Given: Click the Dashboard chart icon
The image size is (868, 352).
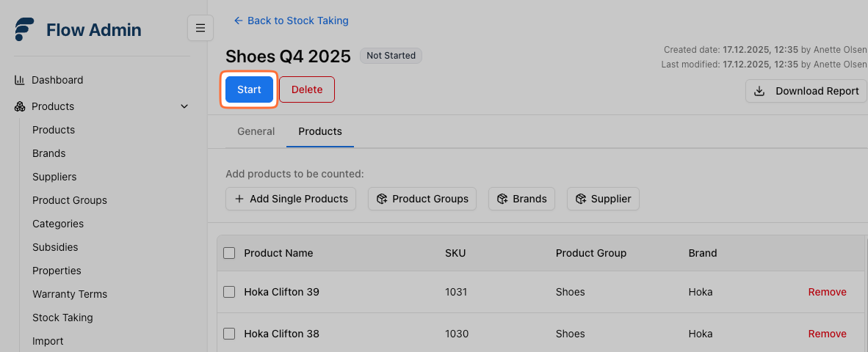Looking at the screenshot, I should 20,80.
